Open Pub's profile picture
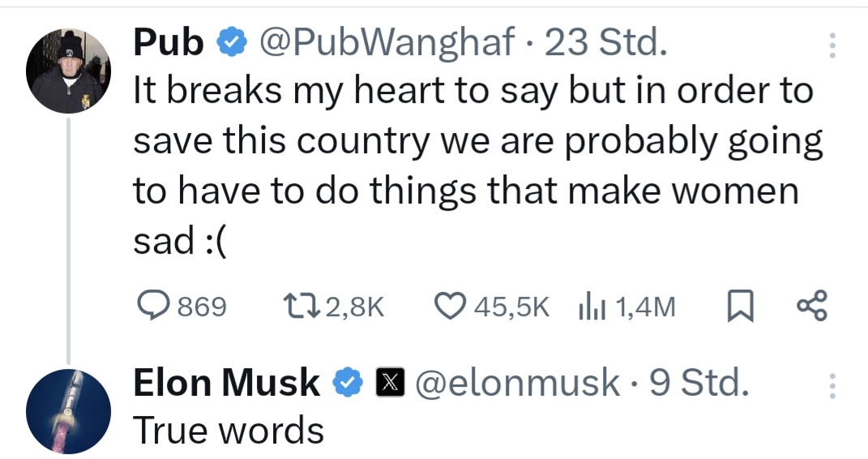The height and width of the screenshot is (459, 868). pyautogui.click(x=68, y=71)
